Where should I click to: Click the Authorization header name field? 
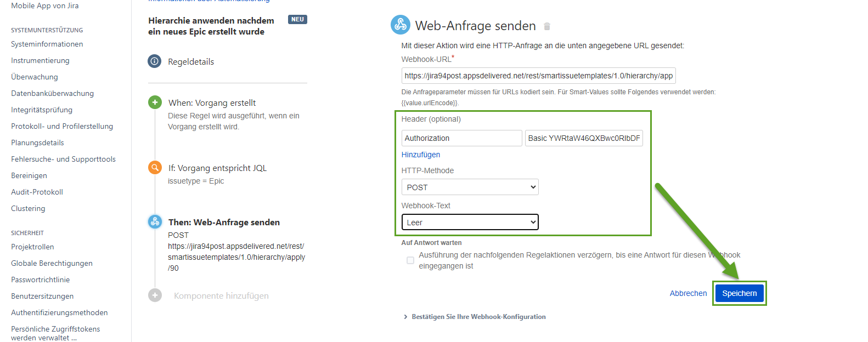(x=461, y=138)
